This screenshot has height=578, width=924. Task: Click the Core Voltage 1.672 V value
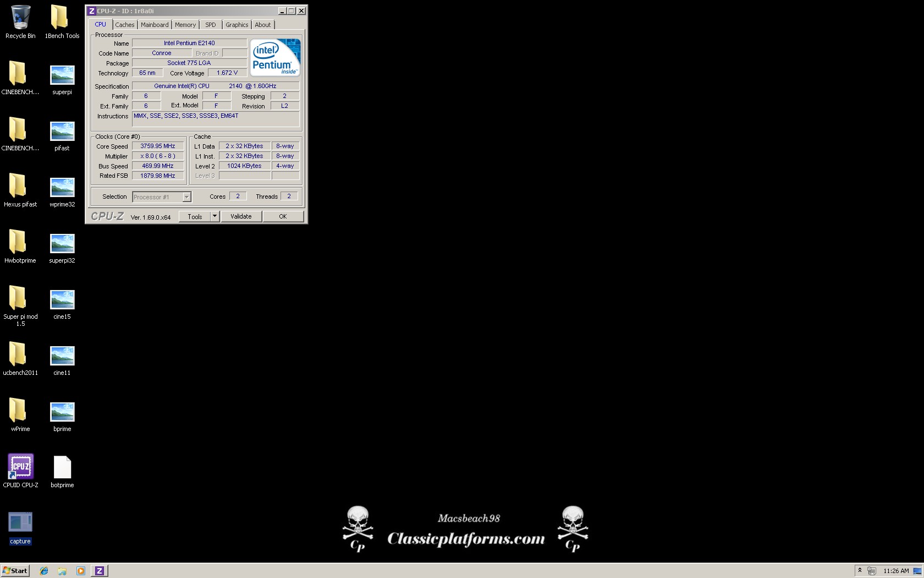coord(227,73)
